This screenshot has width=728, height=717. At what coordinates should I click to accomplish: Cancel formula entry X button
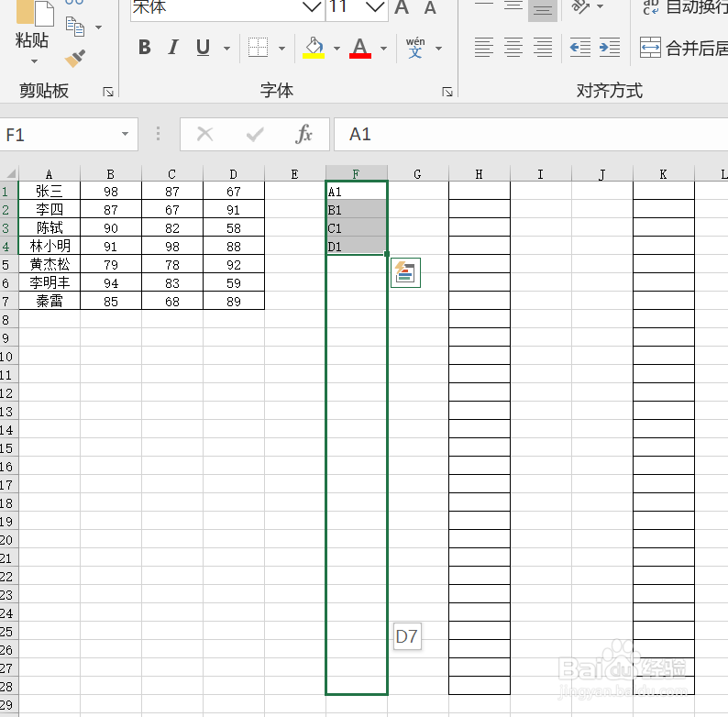pyautogui.click(x=204, y=134)
